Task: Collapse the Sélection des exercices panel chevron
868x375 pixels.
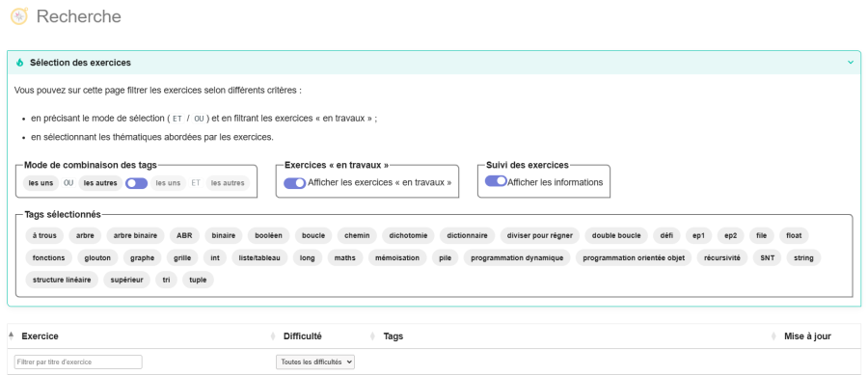Action: (x=851, y=63)
